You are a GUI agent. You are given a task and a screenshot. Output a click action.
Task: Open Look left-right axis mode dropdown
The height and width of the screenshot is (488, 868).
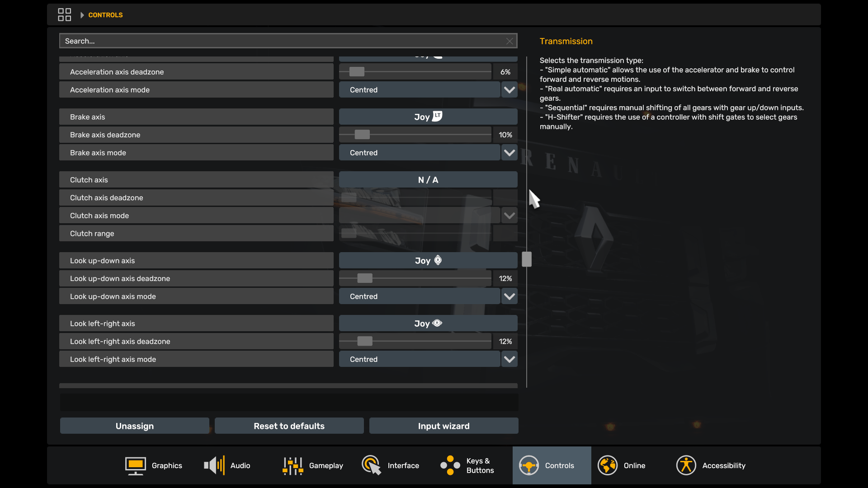pos(509,359)
